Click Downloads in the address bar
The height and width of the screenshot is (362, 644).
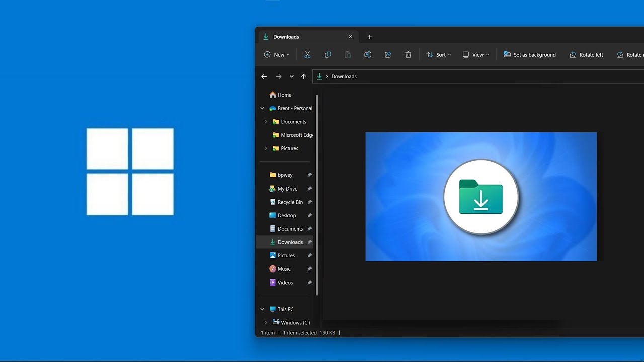[344, 77]
